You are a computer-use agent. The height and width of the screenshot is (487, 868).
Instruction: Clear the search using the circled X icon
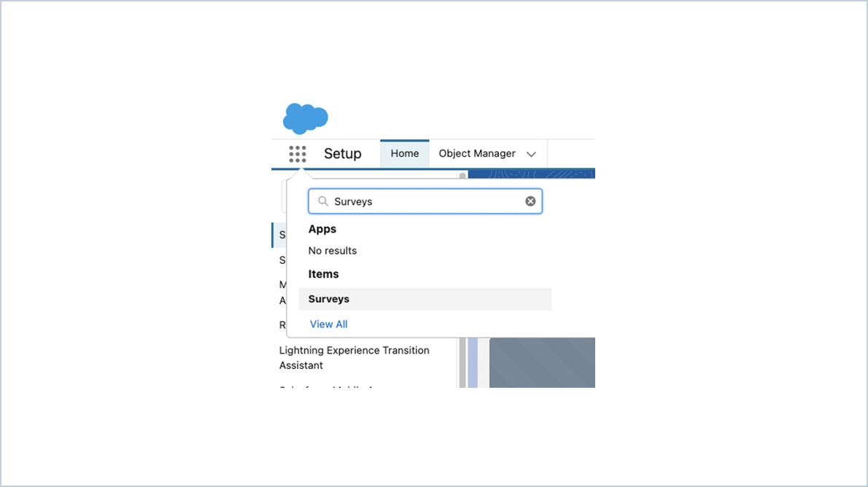[530, 201]
